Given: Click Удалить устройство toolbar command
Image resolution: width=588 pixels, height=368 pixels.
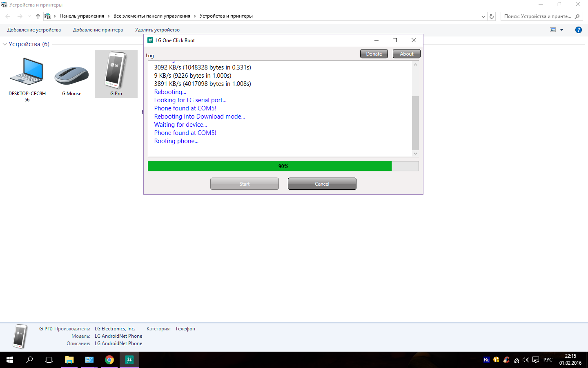Looking at the screenshot, I should click(157, 30).
